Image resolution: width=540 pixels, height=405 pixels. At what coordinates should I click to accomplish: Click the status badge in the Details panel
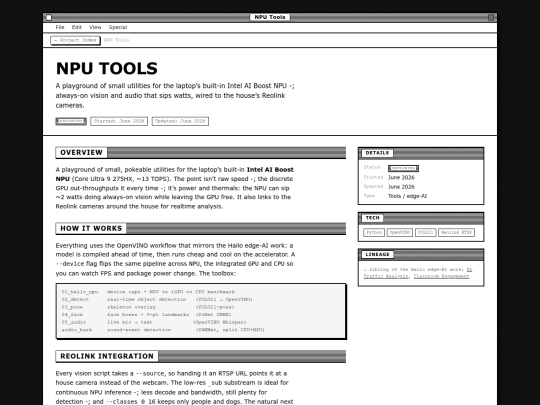403,168
